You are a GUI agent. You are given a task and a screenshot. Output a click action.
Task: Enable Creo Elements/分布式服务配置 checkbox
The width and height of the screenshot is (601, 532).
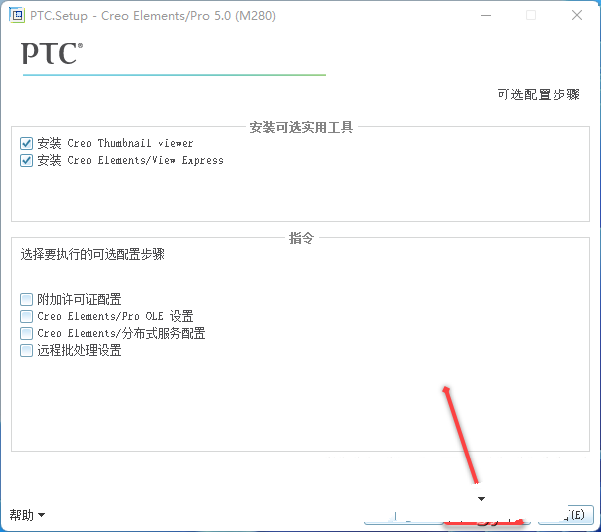(26, 333)
